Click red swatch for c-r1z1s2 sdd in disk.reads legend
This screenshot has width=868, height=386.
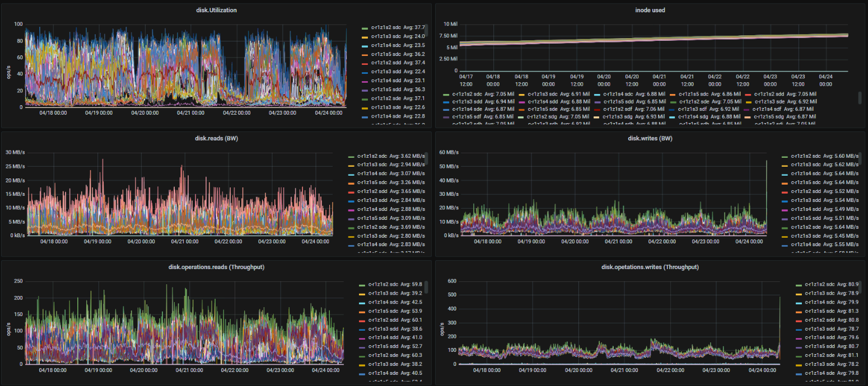tap(352, 191)
